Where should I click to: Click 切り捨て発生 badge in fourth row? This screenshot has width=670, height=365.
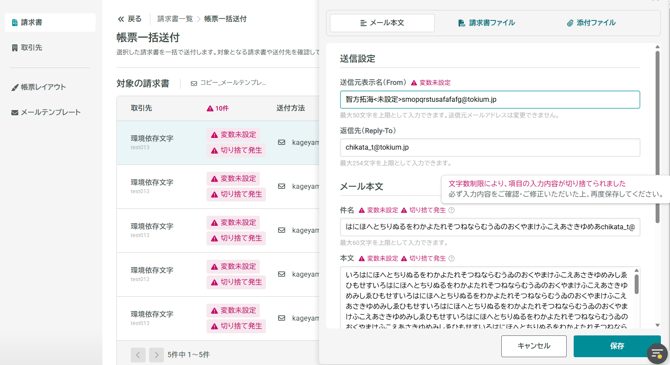[x=236, y=282]
